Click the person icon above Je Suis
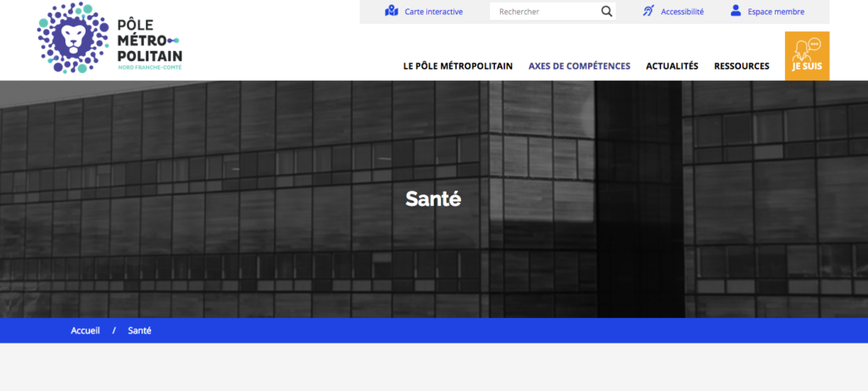This screenshot has width=868, height=391. [x=807, y=47]
